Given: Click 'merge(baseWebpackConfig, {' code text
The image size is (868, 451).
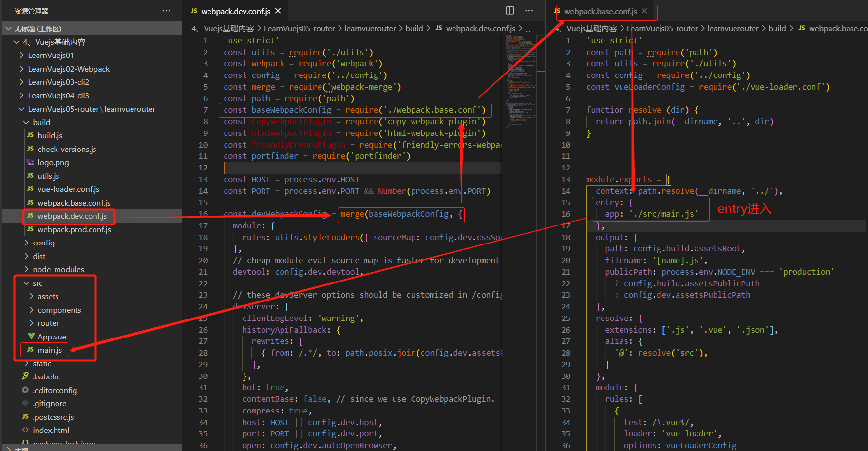Looking at the screenshot, I should 401,214.
